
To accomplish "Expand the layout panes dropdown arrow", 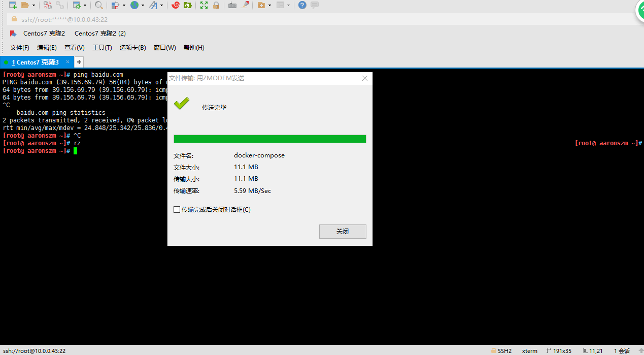I will (288, 5).
